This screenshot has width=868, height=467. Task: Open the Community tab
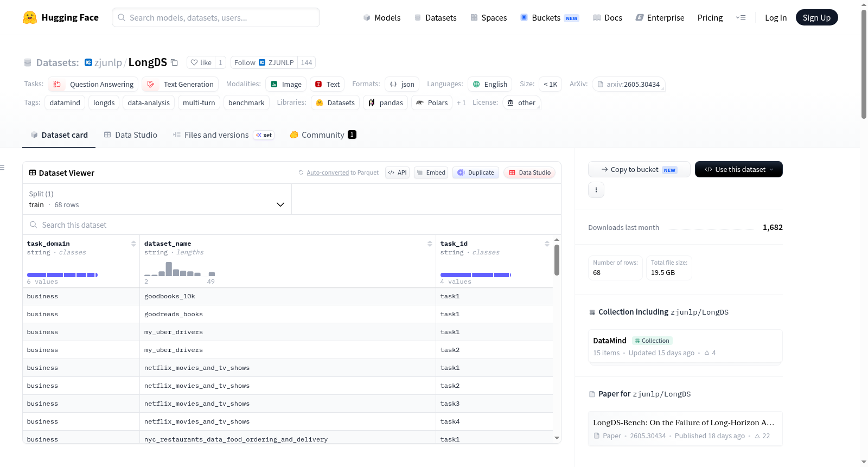click(x=323, y=135)
